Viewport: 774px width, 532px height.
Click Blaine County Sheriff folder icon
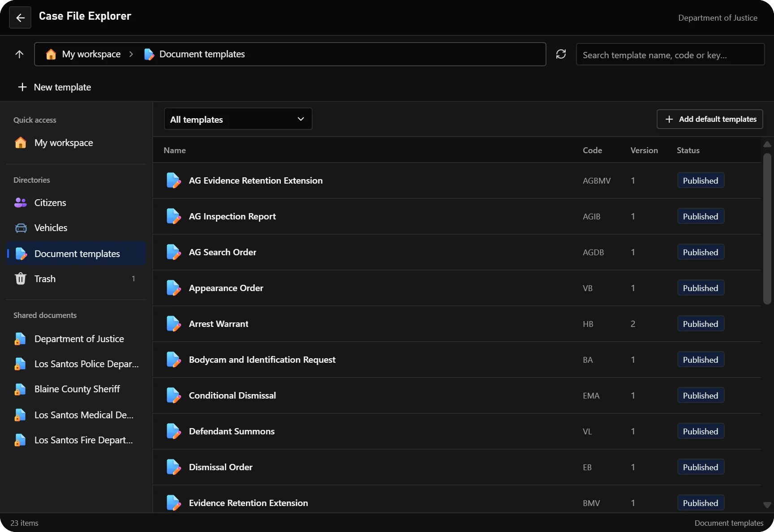tap(20, 389)
